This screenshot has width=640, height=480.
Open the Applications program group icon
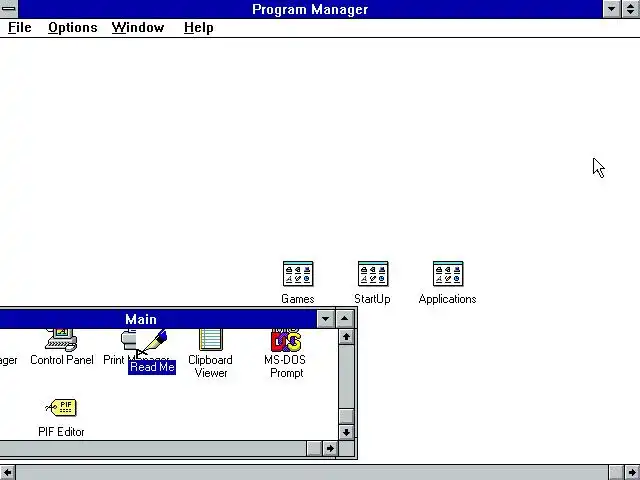448,274
